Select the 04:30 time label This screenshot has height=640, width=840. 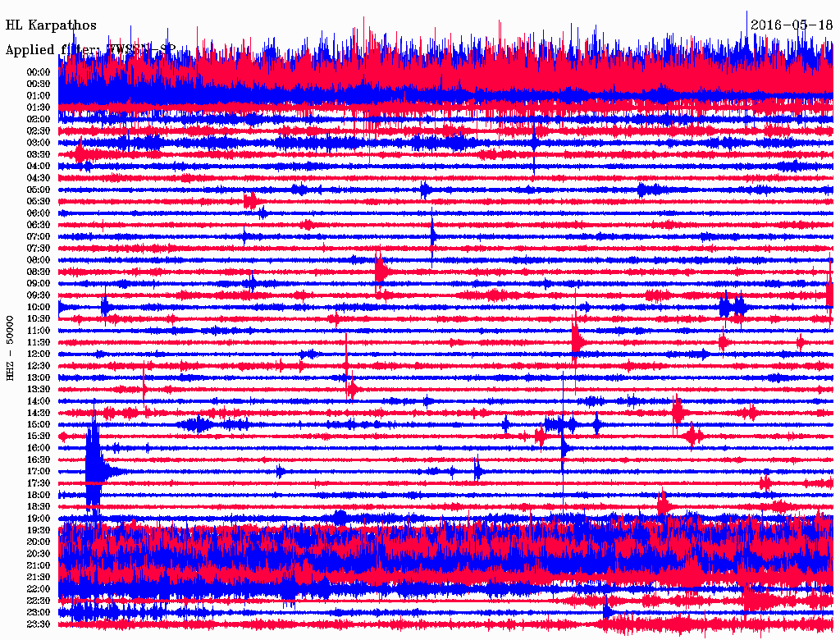click(38, 178)
